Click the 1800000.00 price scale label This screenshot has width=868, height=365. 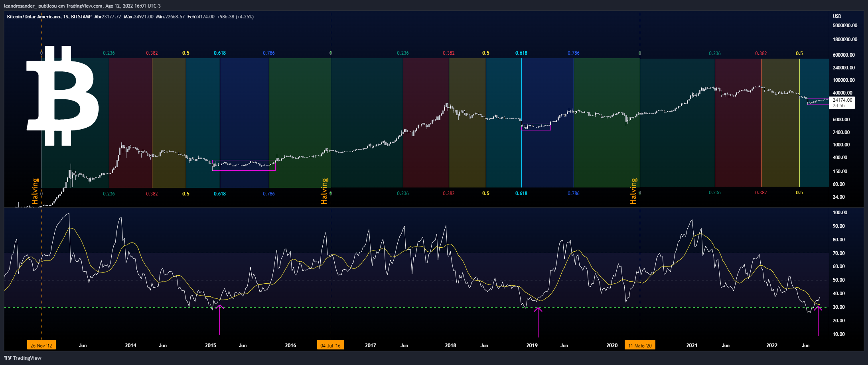[x=845, y=39]
